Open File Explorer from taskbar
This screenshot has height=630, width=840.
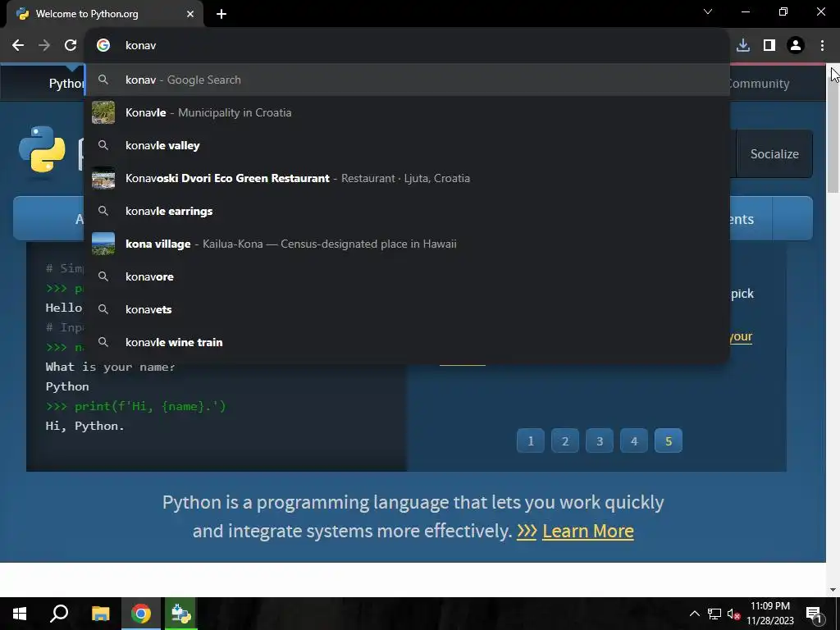coord(100,614)
